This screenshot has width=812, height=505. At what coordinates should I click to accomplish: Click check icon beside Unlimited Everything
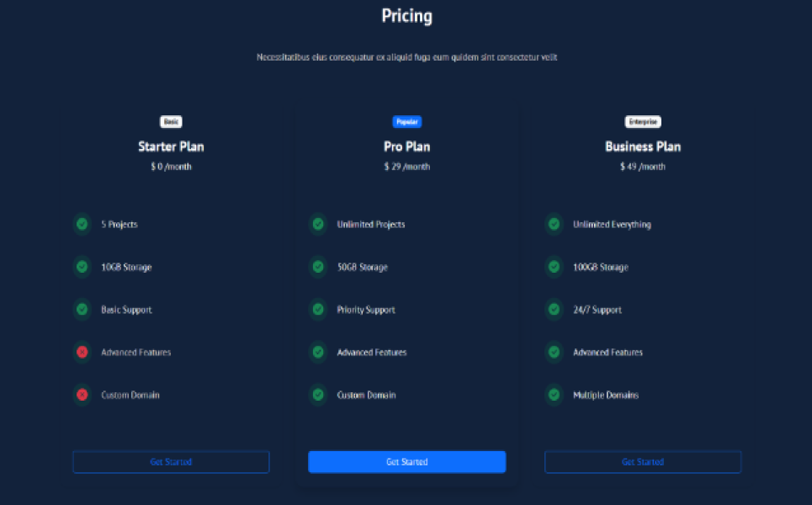click(x=554, y=225)
